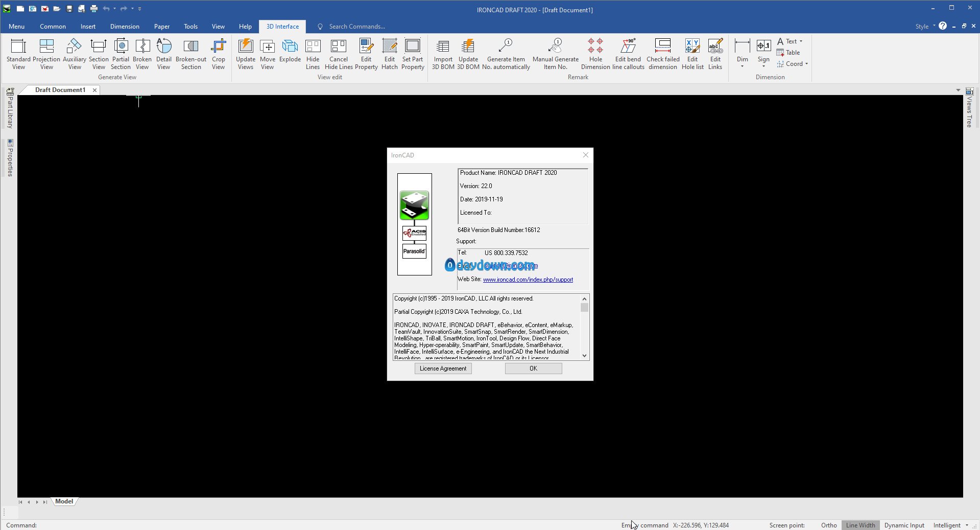Open the Set Part Property tool
980x530 pixels.
413,54
